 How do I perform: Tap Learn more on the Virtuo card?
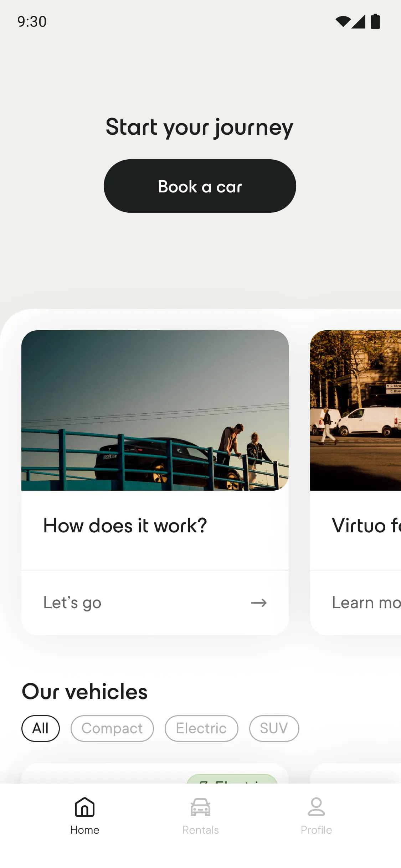click(364, 603)
